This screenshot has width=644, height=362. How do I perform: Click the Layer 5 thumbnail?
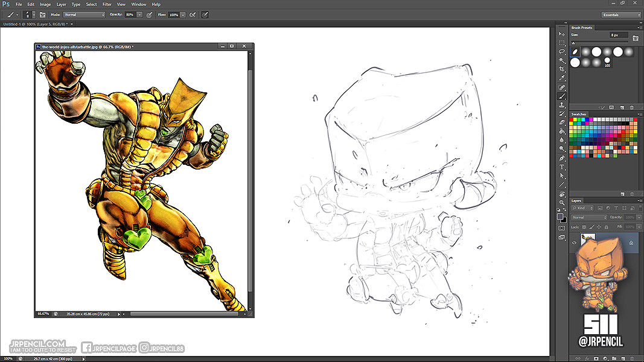[588, 240]
